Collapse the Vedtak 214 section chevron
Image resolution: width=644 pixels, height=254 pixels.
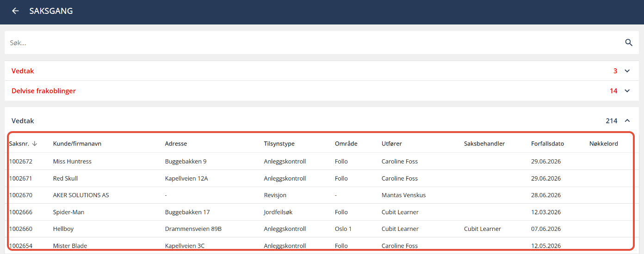[627, 121]
